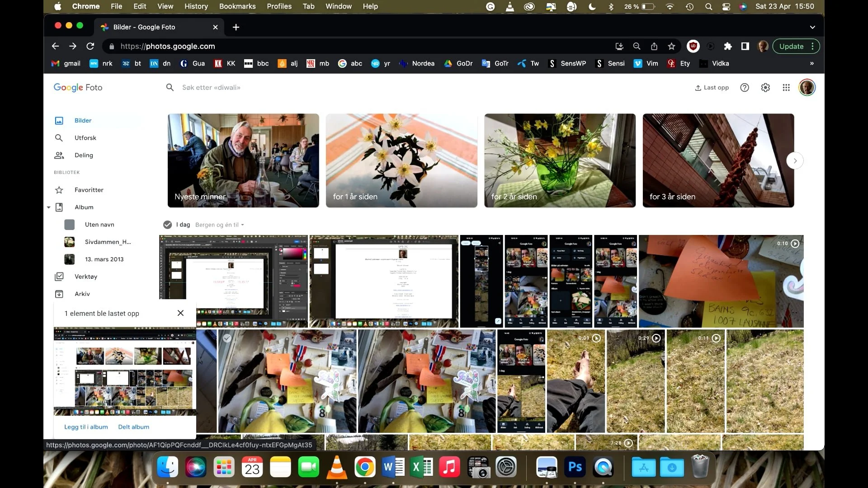Click the help question mark icon
The image size is (868, 488).
coord(745,88)
